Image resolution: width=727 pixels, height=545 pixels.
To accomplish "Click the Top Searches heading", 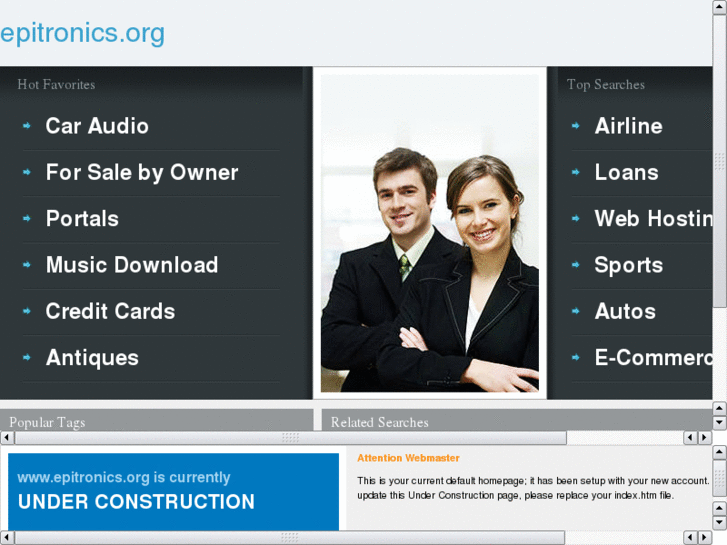I will [606, 84].
